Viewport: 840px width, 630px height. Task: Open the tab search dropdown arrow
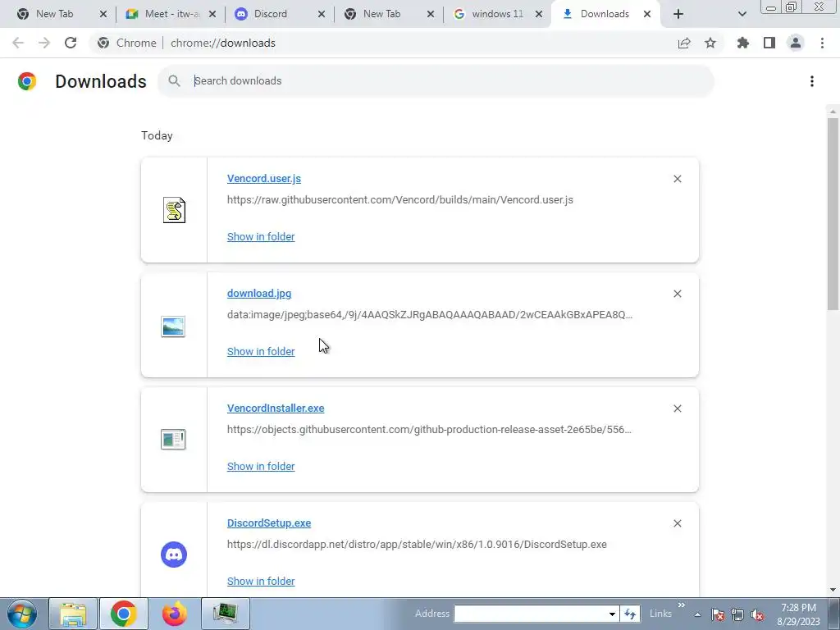[x=742, y=14]
